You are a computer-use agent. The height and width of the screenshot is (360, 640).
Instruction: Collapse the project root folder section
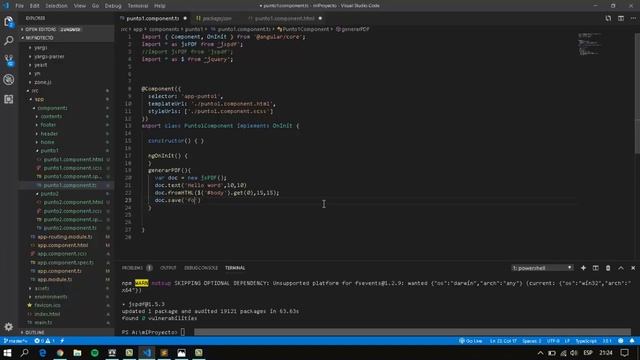[x=65, y=38]
